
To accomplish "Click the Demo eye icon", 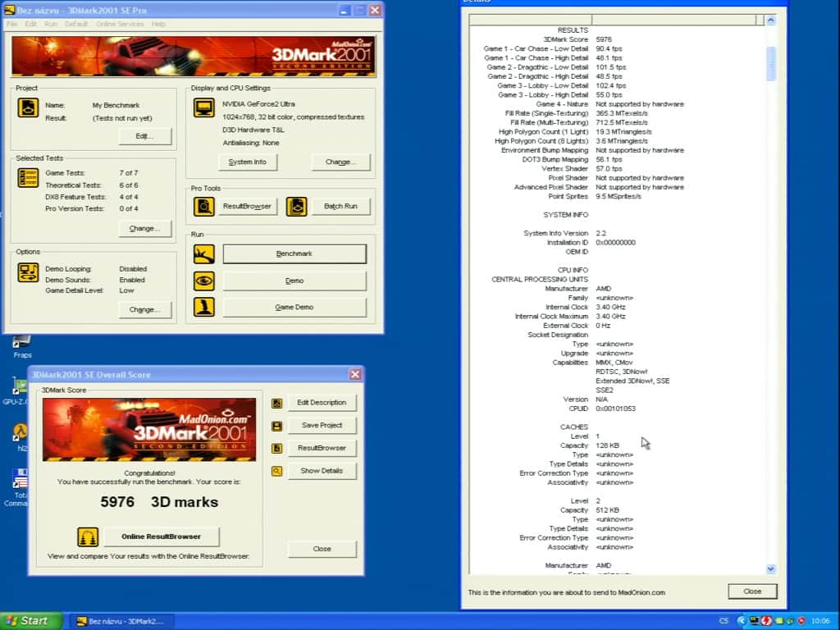I will tap(203, 281).
